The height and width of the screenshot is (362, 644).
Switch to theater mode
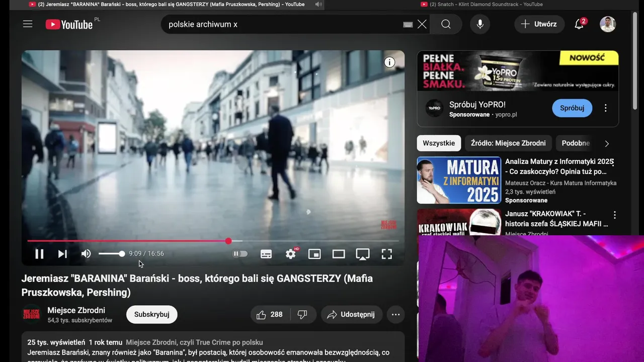pos(339,254)
